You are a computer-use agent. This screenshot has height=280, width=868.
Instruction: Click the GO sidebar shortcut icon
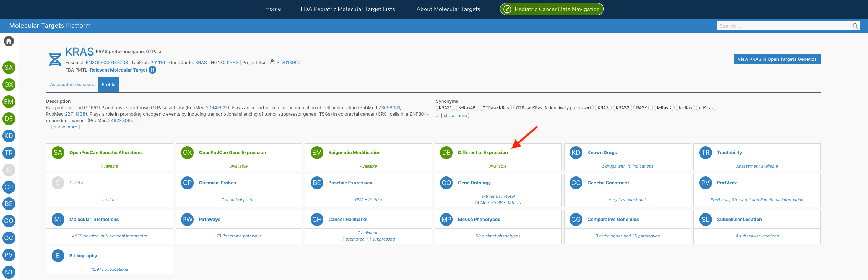click(x=9, y=221)
